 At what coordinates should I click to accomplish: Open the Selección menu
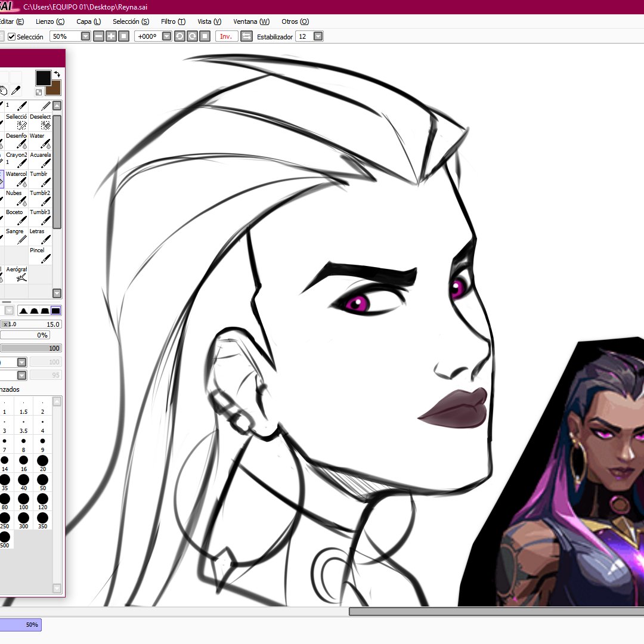[131, 21]
